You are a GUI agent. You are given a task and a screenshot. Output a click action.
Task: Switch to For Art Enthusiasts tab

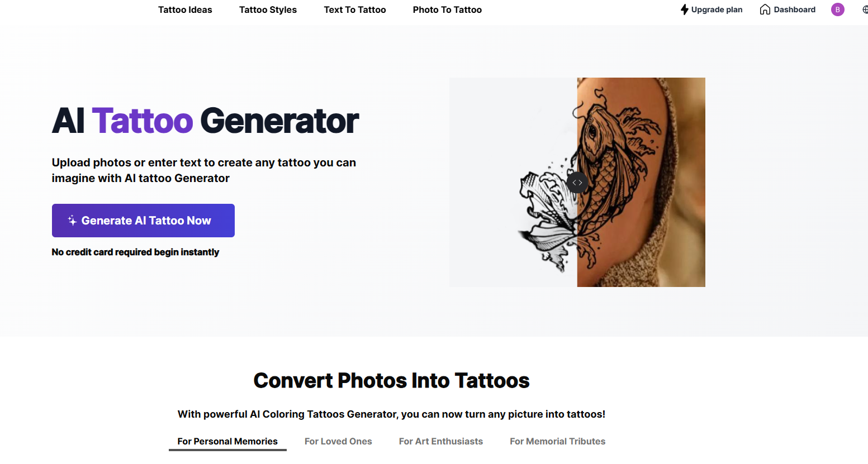click(x=441, y=441)
